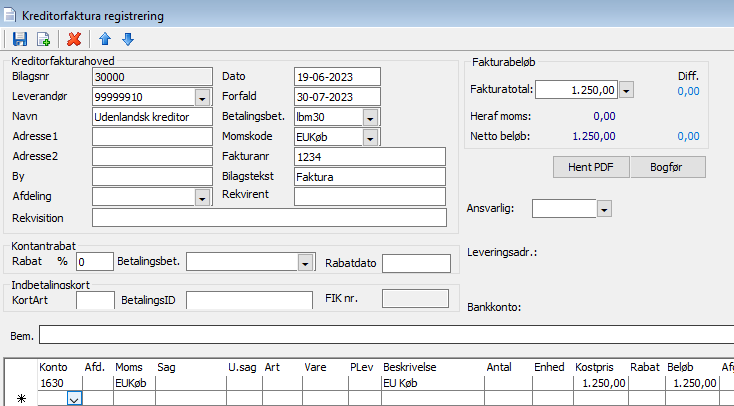Open the Momskode EUKøb dropdown
734x406 pixels.
[371, 137]
